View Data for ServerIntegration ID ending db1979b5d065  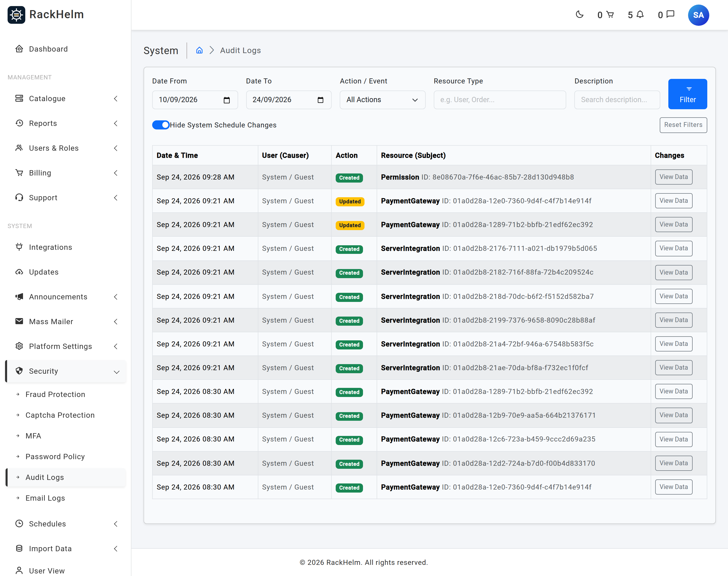[x=673, y=248]
